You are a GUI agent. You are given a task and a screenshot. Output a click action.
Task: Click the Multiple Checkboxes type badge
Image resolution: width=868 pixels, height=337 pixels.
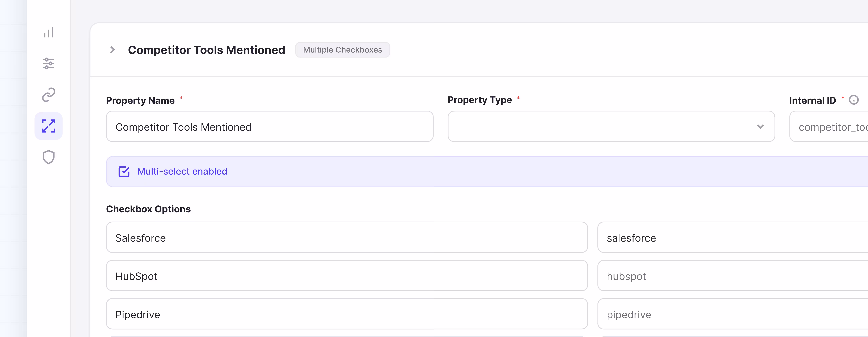tap(342, 50)
